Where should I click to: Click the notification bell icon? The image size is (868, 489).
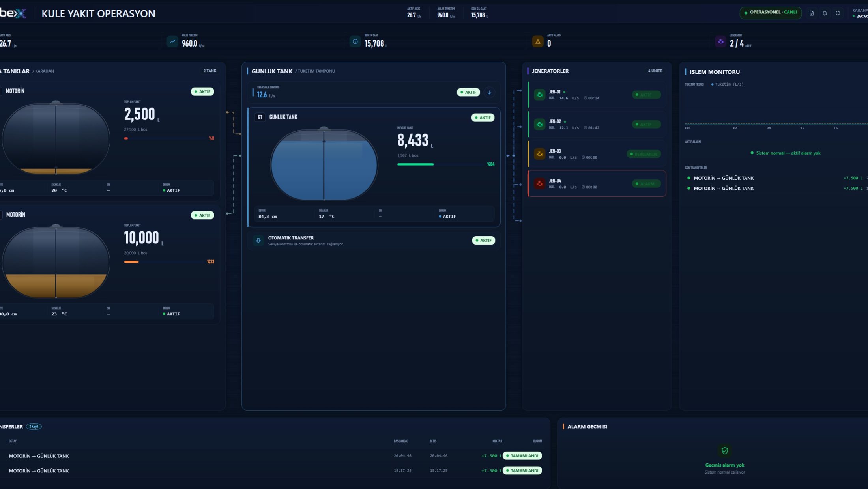pyautogui.click(x=824, y=13)
